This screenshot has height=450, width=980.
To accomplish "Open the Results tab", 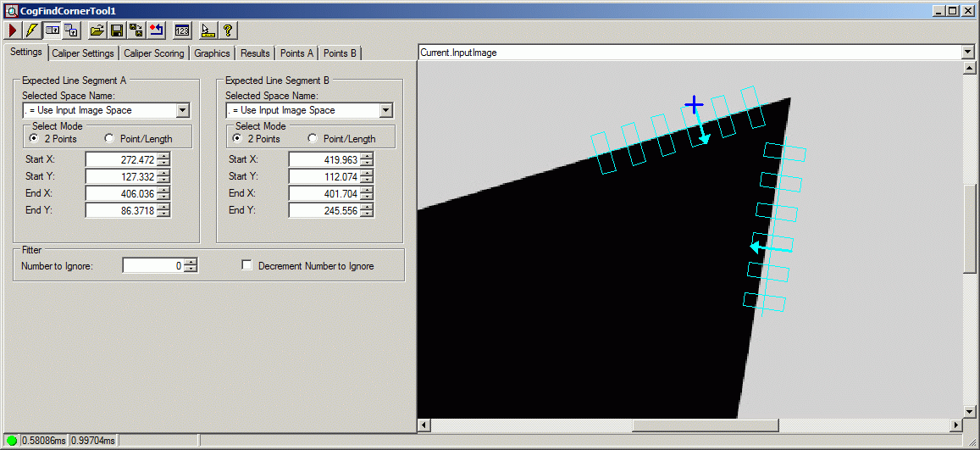I will tap(255, 53).
